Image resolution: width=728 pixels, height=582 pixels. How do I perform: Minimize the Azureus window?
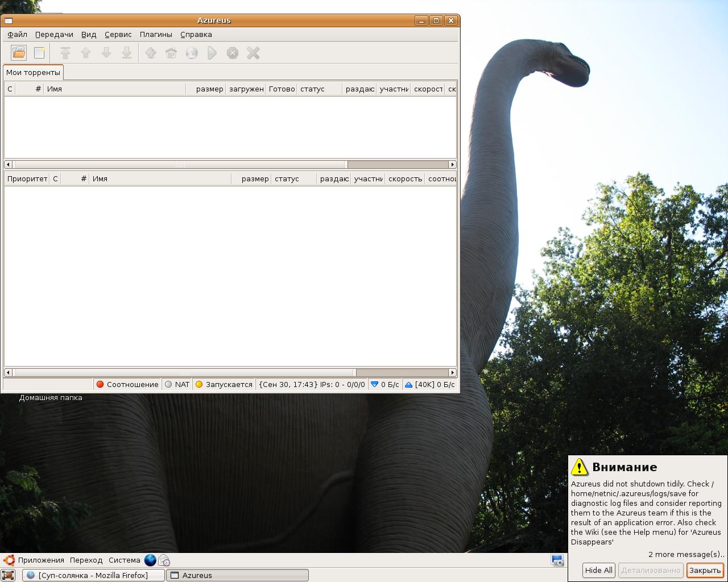[421, 20]
